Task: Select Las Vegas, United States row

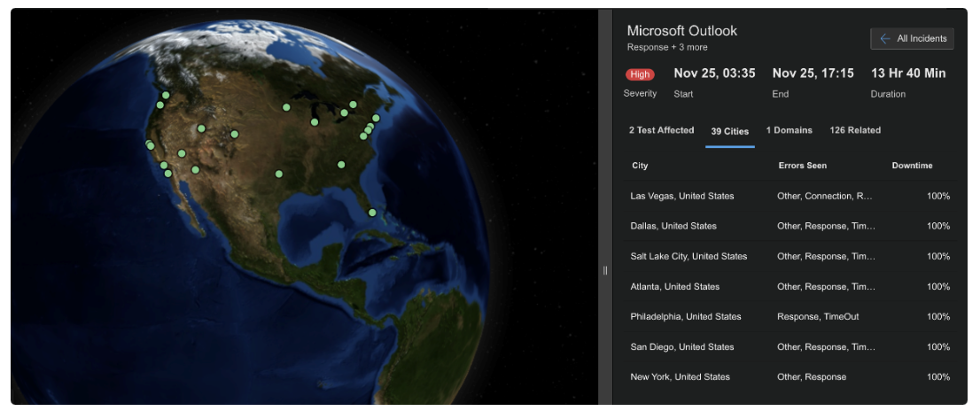Action: pyautogui.click(x=681, y=196)
